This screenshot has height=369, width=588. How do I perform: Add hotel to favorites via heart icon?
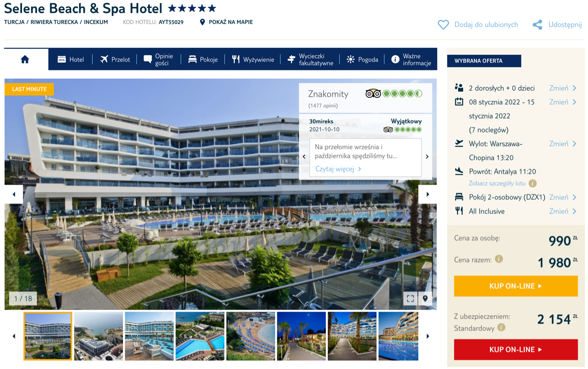pos(443,24)
